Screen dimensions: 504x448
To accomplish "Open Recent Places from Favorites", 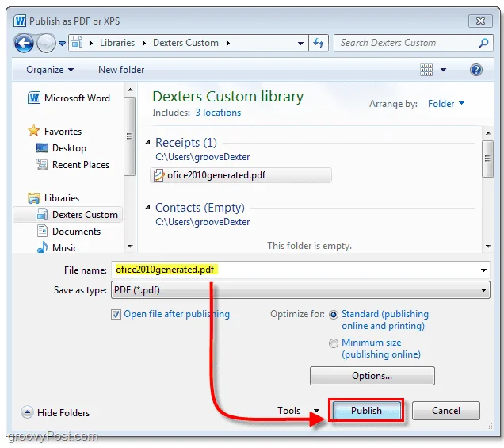I will [73, 165].
